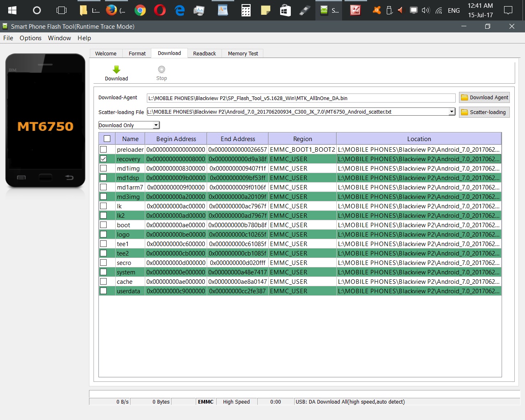
Task: Check the md1dsp partition checkbox
Action: coord(103,178)
